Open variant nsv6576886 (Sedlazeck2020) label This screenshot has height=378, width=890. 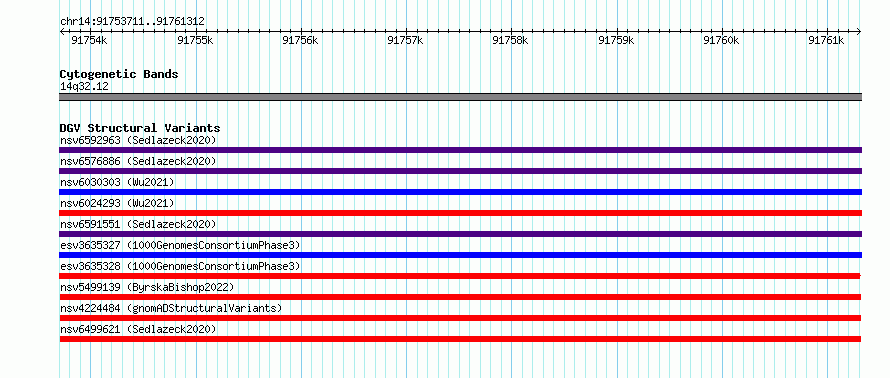tap(138, 161)
